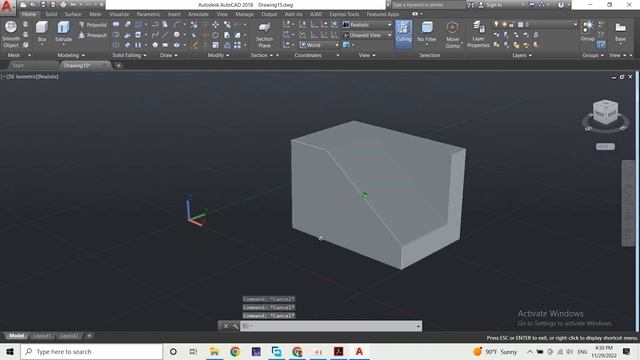Switch to the Layout1 tab
The width and height of the screenshot is (640, 360).
coord(42,336)
